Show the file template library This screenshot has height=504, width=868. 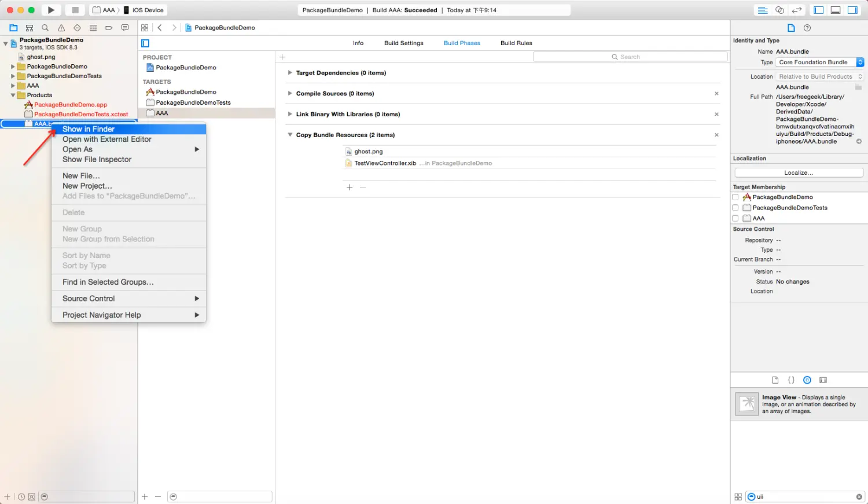click(x=775, y=380)
